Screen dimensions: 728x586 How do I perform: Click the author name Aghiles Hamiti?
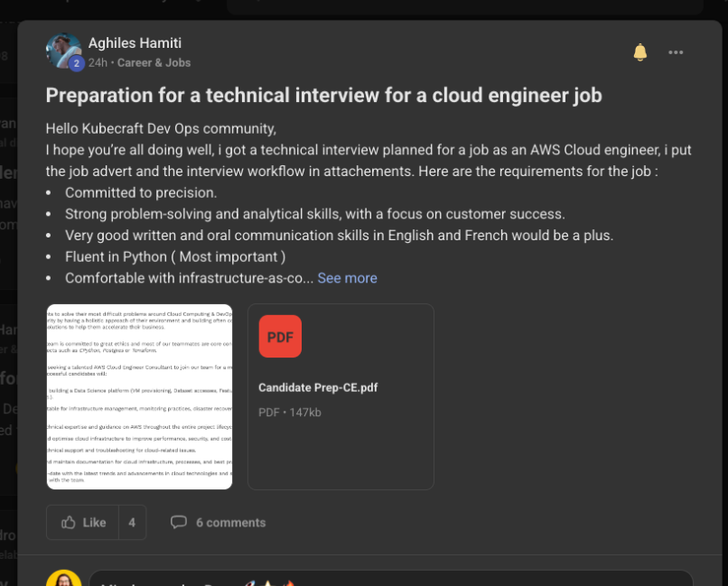click(135, 42)
